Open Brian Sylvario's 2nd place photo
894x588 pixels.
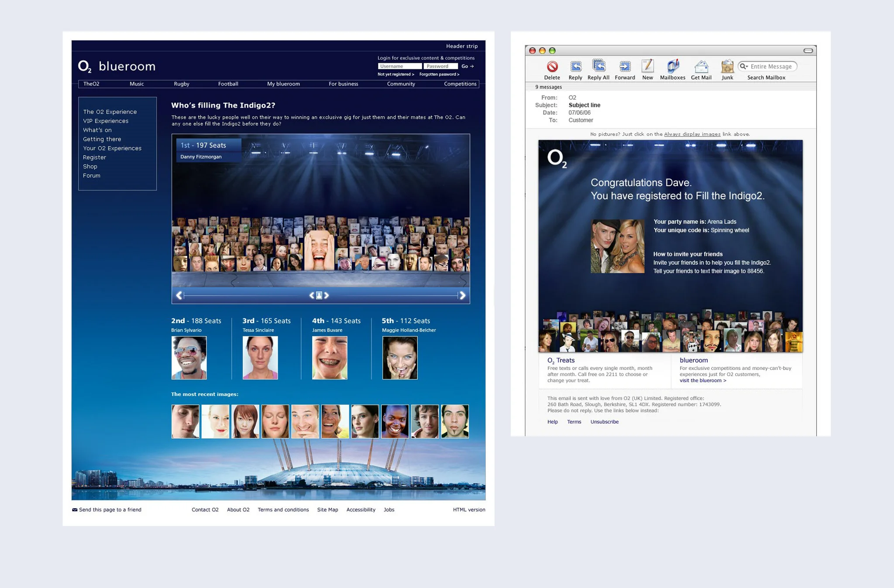[x=189, y=357]
